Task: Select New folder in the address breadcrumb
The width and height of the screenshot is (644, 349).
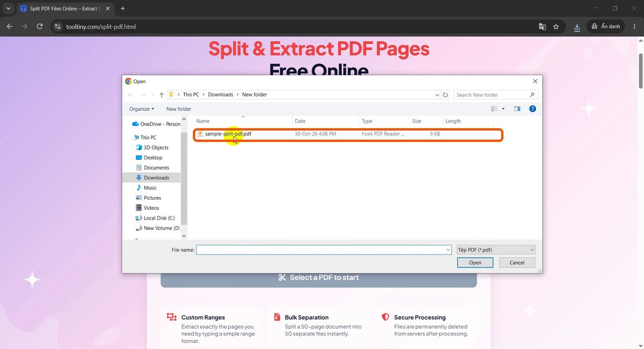Action: 254,94
